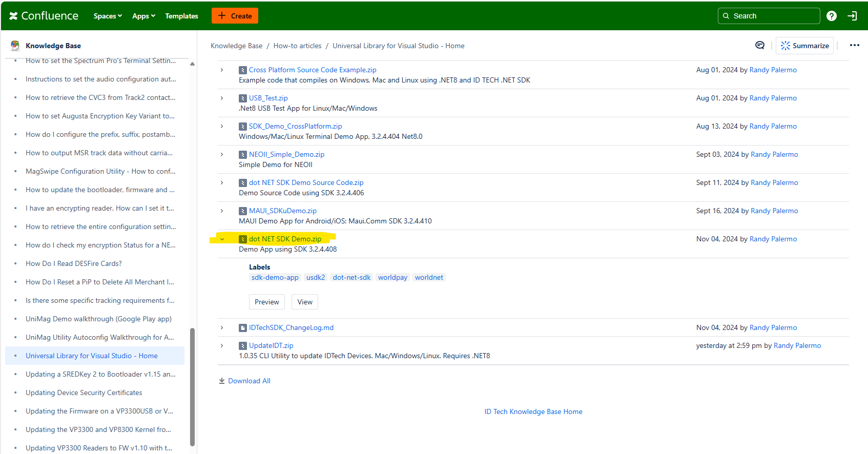The width and height of the screenshot is (868, 454).
Task: Click the Universal Library for Visual Studio breadcrumb
Action: pyautogui.click(x=398, y=46)
